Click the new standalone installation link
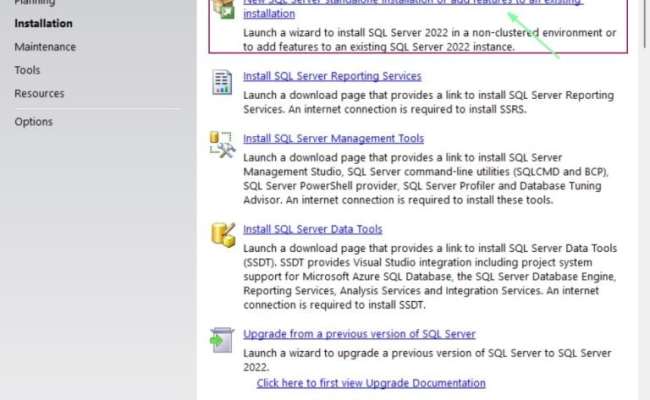The width and height of the screenshot is (650, 400). [413, 8]
